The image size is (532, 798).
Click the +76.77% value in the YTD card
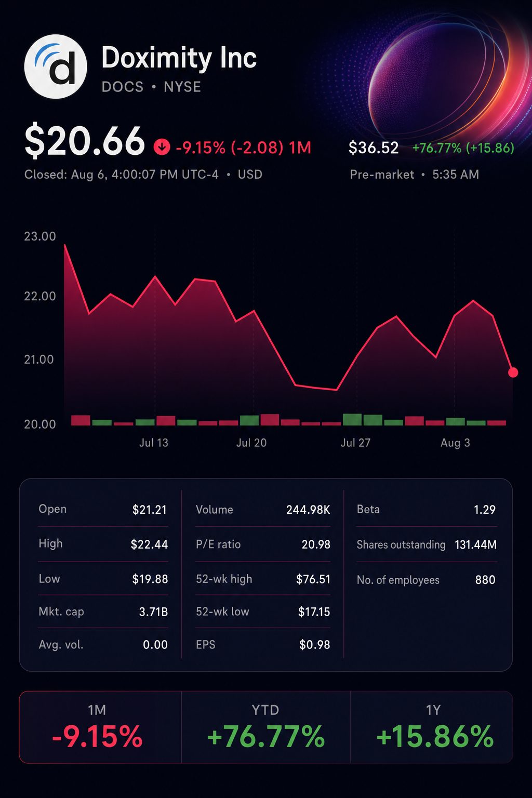[x=265, y=737]
